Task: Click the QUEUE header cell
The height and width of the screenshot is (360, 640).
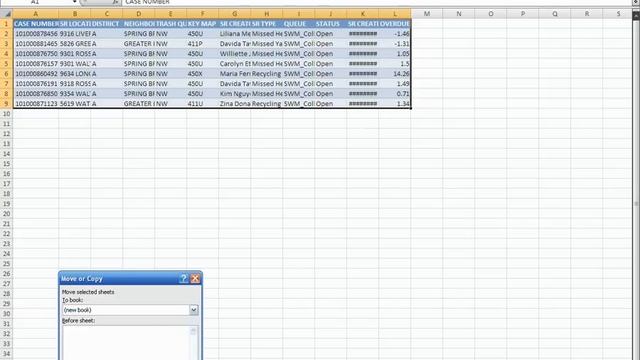Action: (x=298, y=24)
